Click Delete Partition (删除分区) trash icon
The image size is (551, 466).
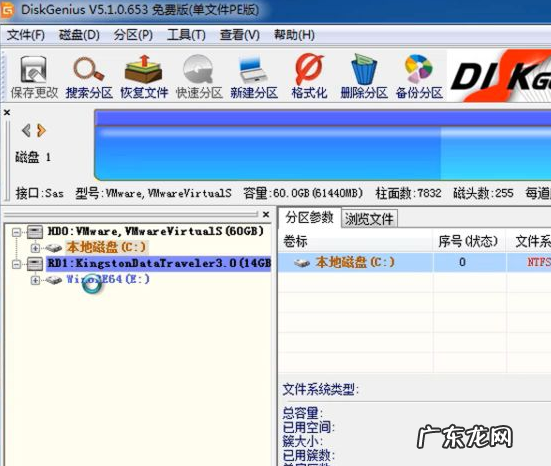364,69
